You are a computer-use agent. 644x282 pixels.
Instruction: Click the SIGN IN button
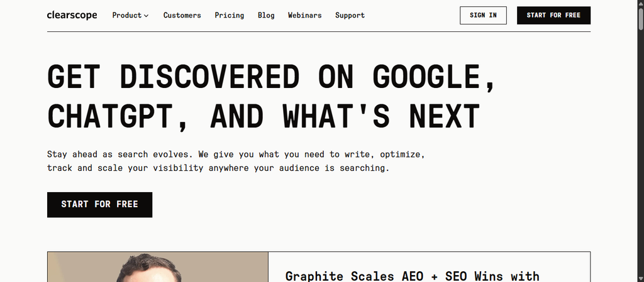[x=483, y=15]
